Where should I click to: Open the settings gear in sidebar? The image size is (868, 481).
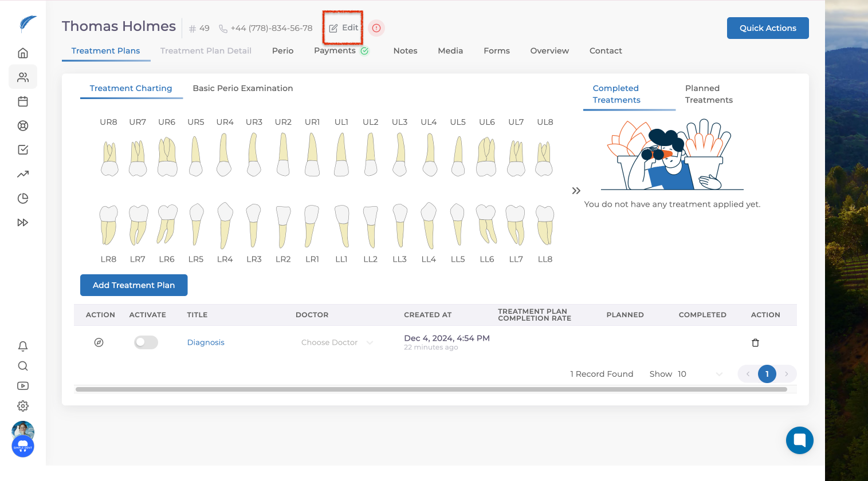pos(23,406)
